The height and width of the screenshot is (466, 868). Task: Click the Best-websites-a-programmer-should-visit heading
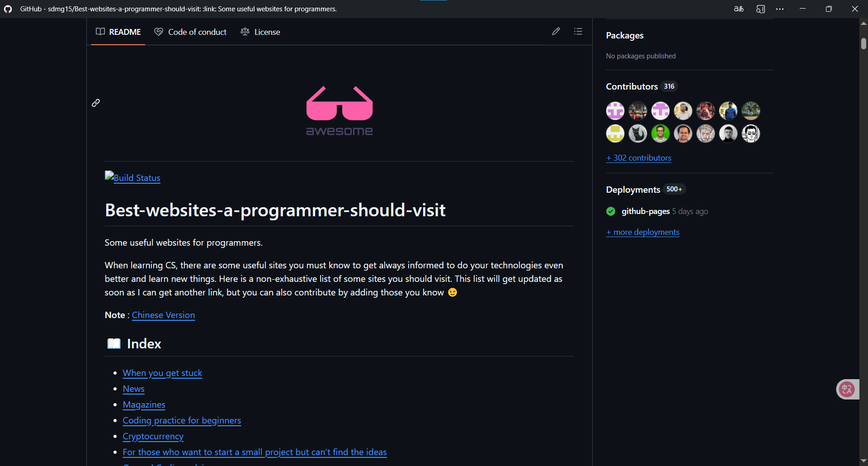(x=275, y=210)
